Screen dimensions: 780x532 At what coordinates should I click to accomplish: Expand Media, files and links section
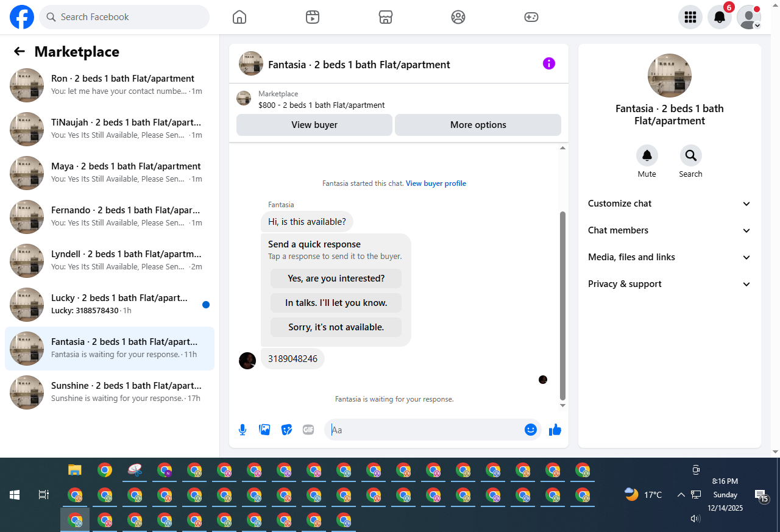(x=669, y=257)
